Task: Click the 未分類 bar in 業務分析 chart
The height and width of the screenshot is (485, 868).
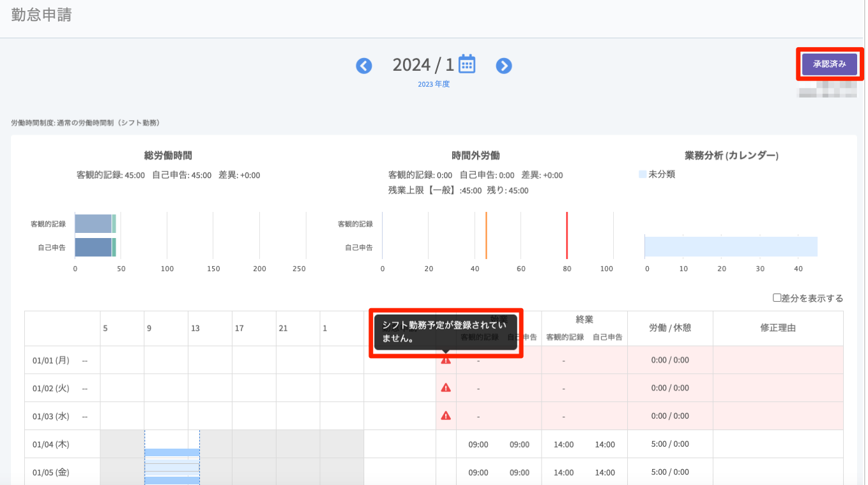Action: click(731, 246)
